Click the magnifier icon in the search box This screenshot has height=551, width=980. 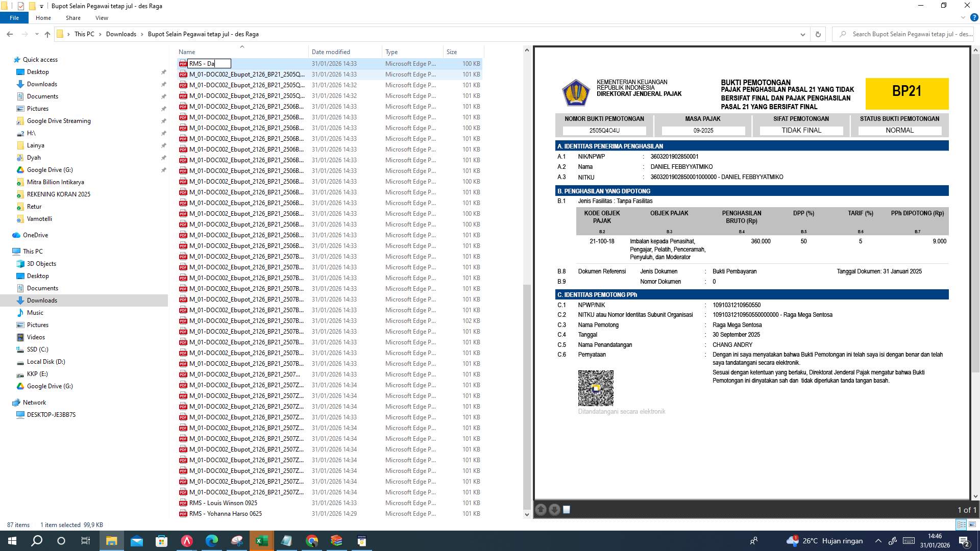pos(843,34)
